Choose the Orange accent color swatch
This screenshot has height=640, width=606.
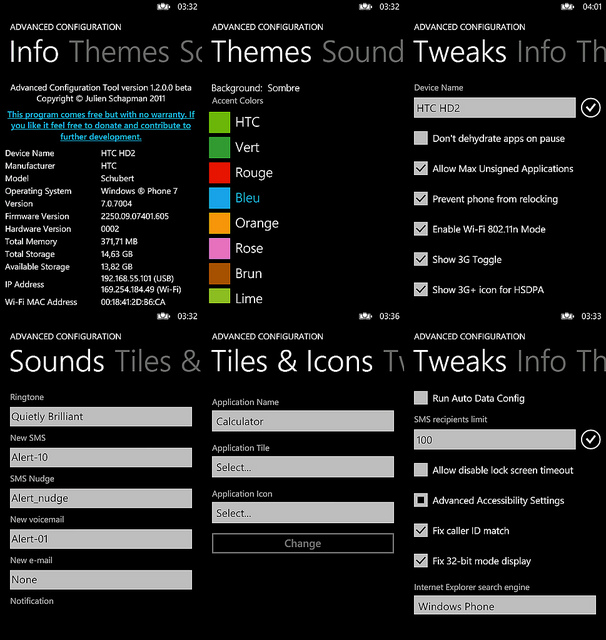click(x=220, y=223)
